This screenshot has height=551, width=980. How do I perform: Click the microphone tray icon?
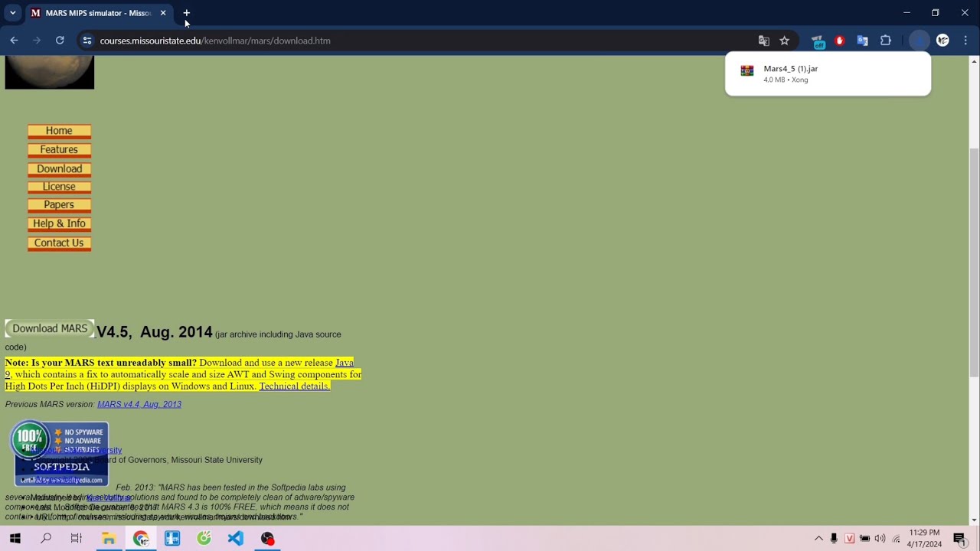[x=834, y=539]
